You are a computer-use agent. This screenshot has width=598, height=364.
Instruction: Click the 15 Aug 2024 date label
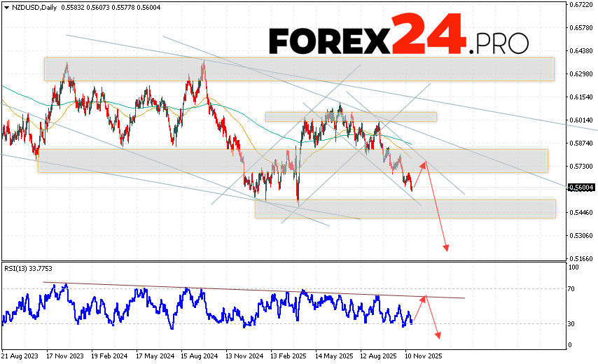(x=198, y=356)
